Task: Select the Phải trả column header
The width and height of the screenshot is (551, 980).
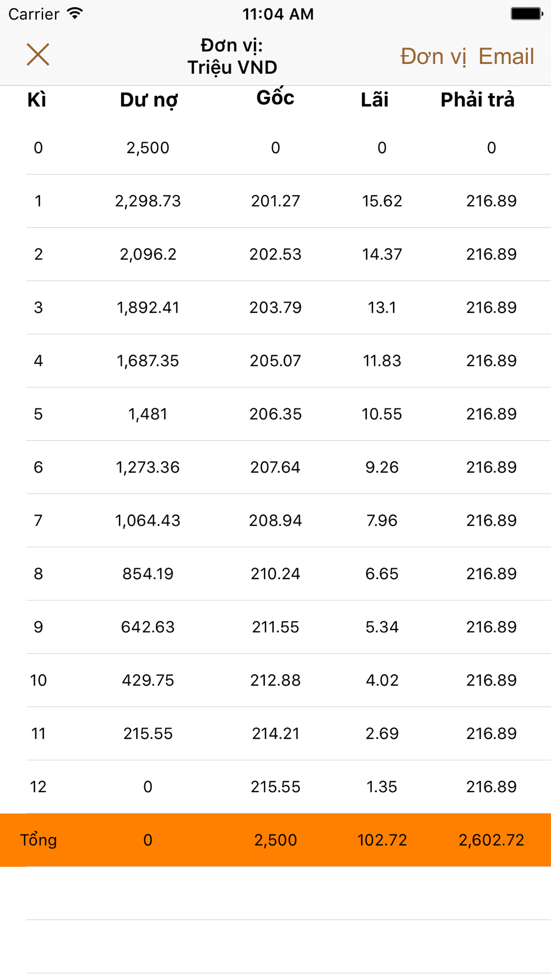Action: tap(478, 100)
